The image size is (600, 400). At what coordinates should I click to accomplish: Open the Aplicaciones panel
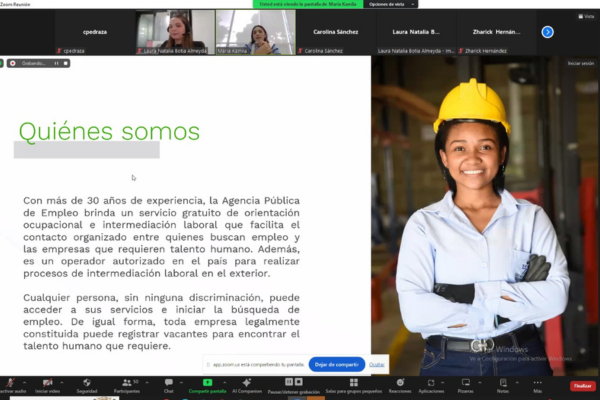click(x=431, y=385)
